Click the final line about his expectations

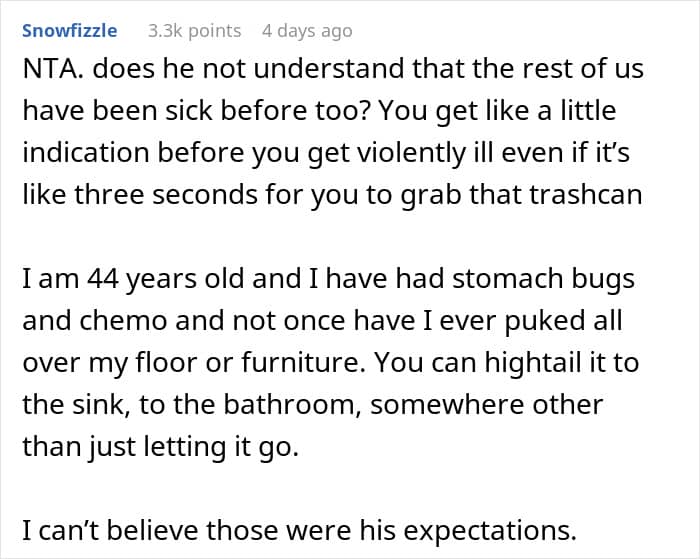[x=300, y=531]
